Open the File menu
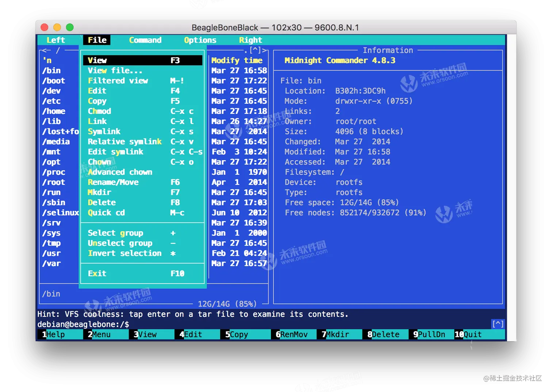Viewport: 552px width, 392px height. [97, 40]
